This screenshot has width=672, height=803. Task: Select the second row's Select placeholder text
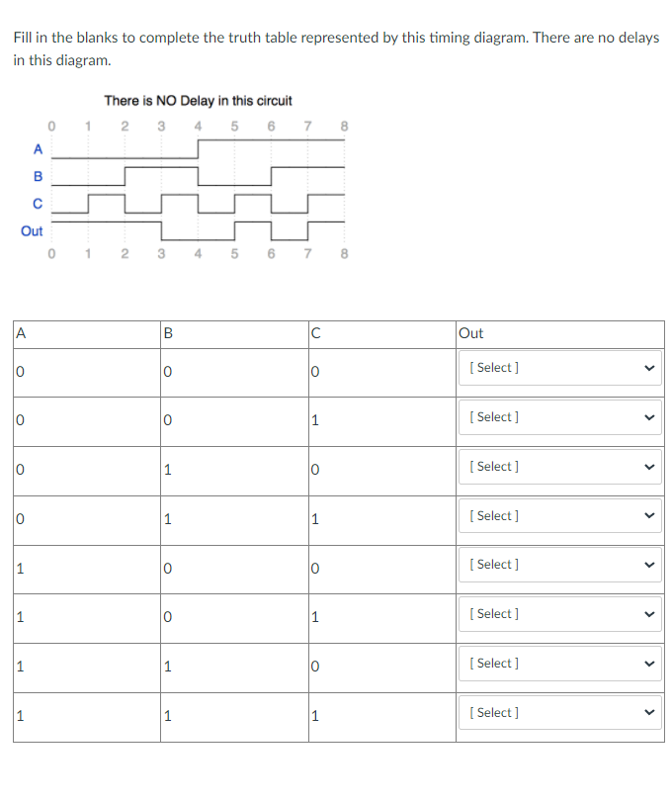493,416
